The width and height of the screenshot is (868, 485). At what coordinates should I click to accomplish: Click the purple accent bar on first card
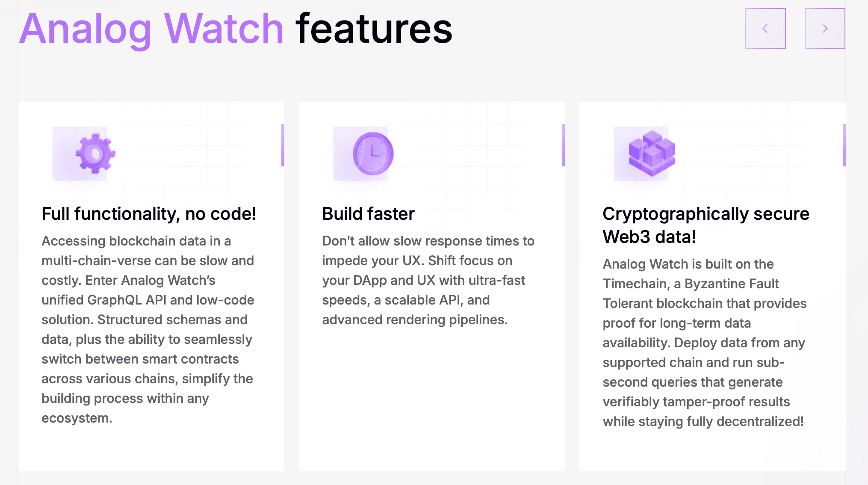pyautogui.click(x=283, y=145)
